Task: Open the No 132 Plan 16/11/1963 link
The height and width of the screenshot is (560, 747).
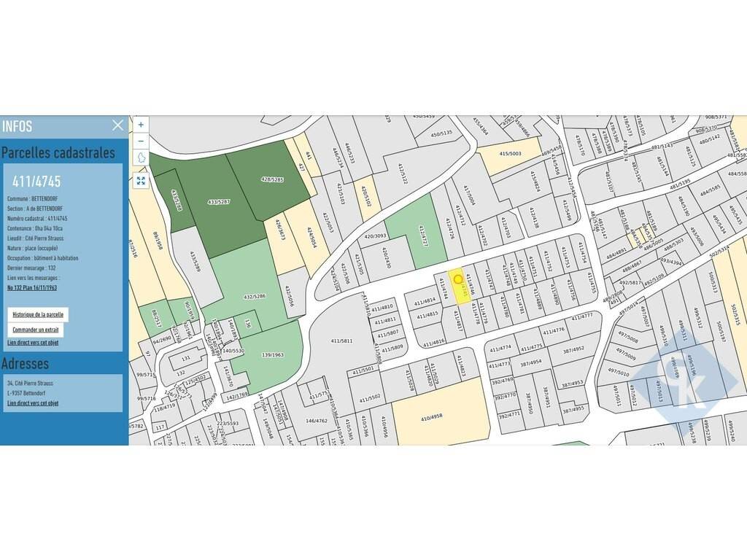Action: (x=32, y=288)
